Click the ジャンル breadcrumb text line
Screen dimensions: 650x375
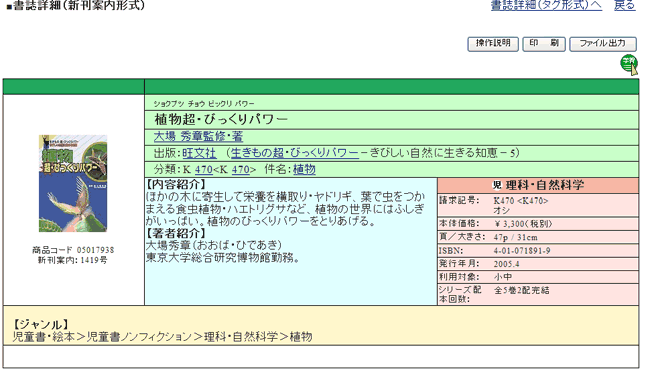pyautogui.click(x=162, y=336)
